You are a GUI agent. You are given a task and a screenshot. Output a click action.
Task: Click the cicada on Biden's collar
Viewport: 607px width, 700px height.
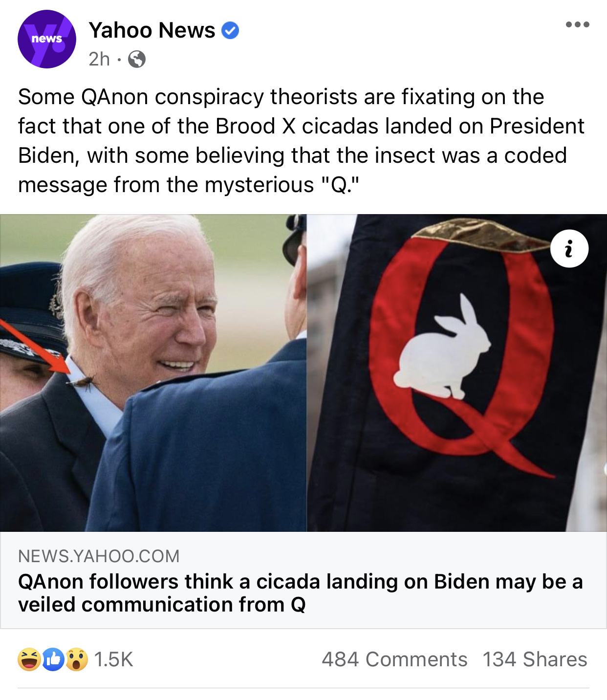(x=83, y=383)
